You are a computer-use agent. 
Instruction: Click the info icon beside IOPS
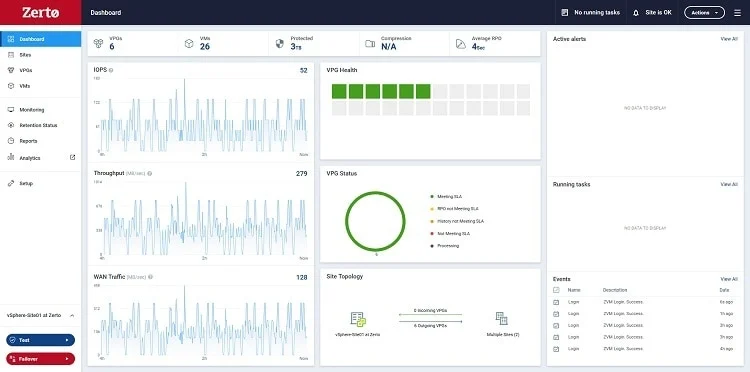tap(111, 70)
